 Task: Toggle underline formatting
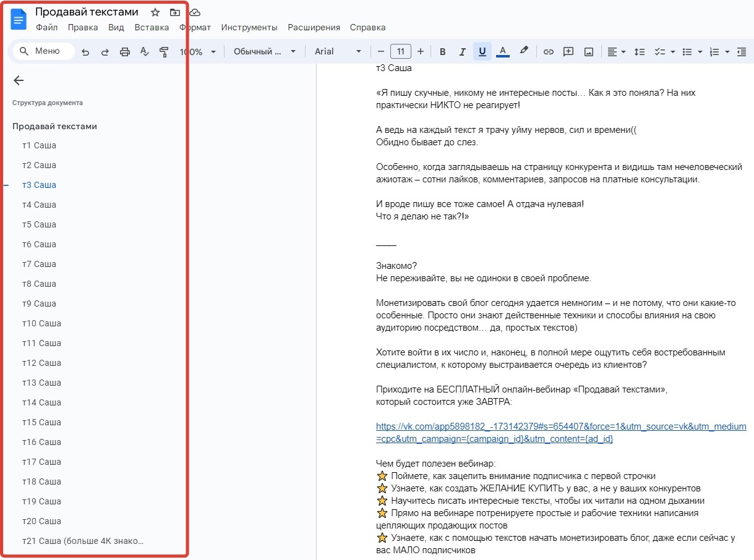click(482, 52)
